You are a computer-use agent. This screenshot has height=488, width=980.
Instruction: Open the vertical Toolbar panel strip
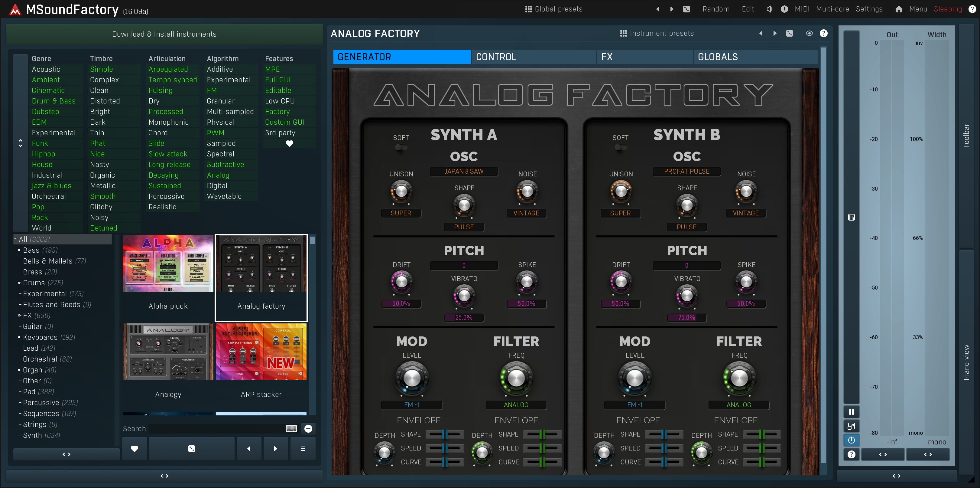pos(966,136)
